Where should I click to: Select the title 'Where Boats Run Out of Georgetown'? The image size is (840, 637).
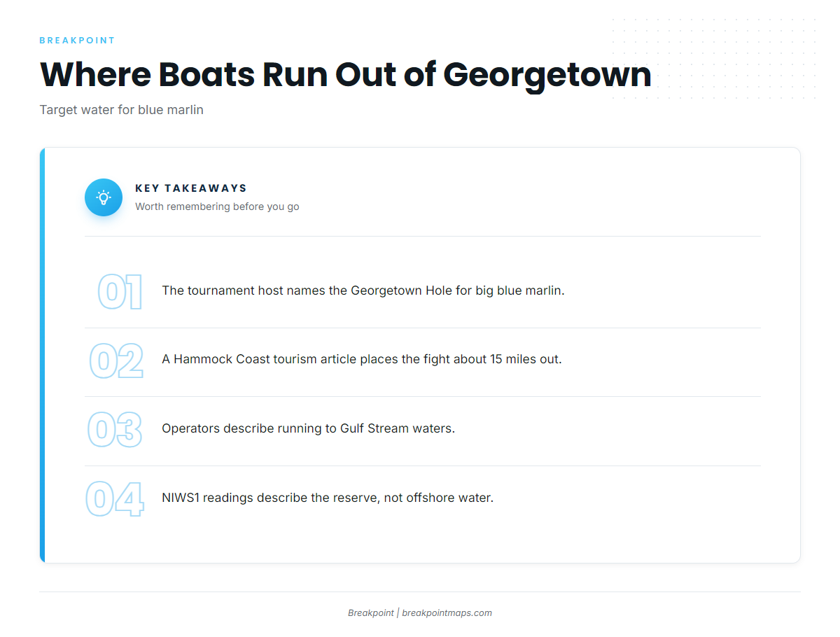point(345,74)
